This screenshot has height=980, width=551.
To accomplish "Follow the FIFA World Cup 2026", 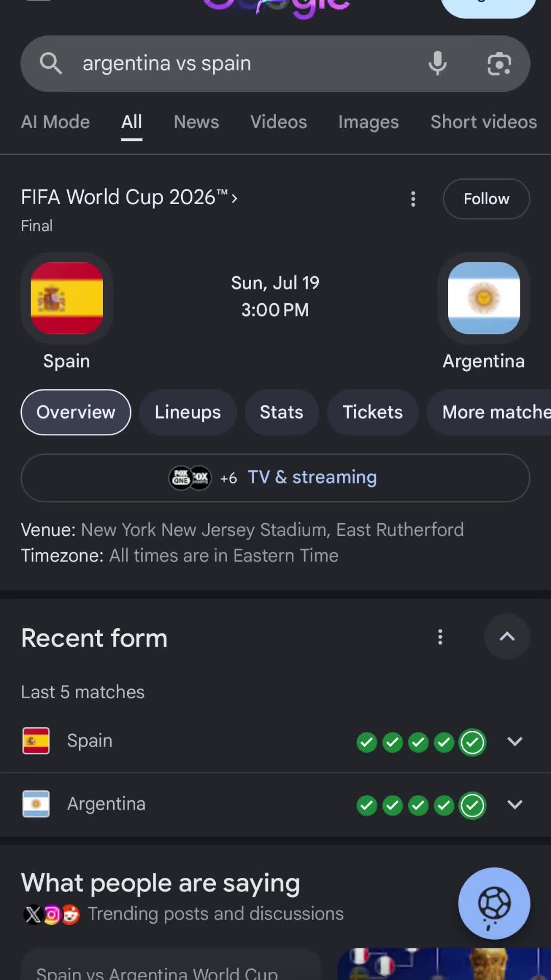I will click(486, 199).
